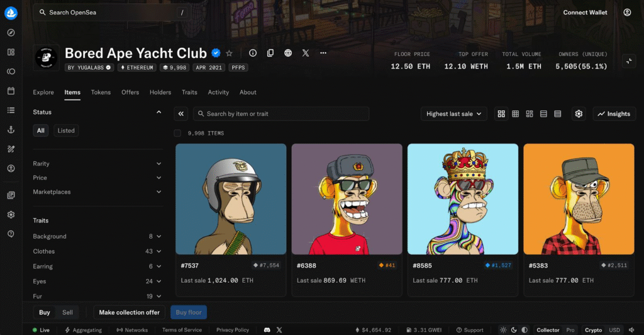This screenshot has height=335, width=644.
Task: Click the Discord icon in footer
Action: pyautogui.click(x=267, y=330)
